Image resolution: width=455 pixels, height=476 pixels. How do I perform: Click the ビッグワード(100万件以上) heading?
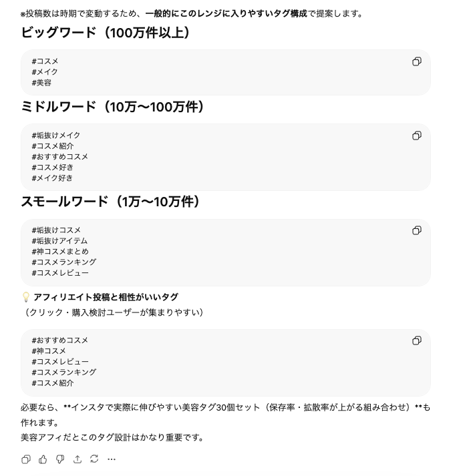pos(106,32)
